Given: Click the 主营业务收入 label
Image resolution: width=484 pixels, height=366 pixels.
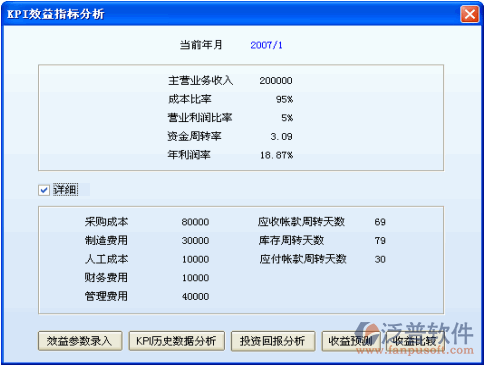Looking at the screenshot, I should [x=200, y=81].
